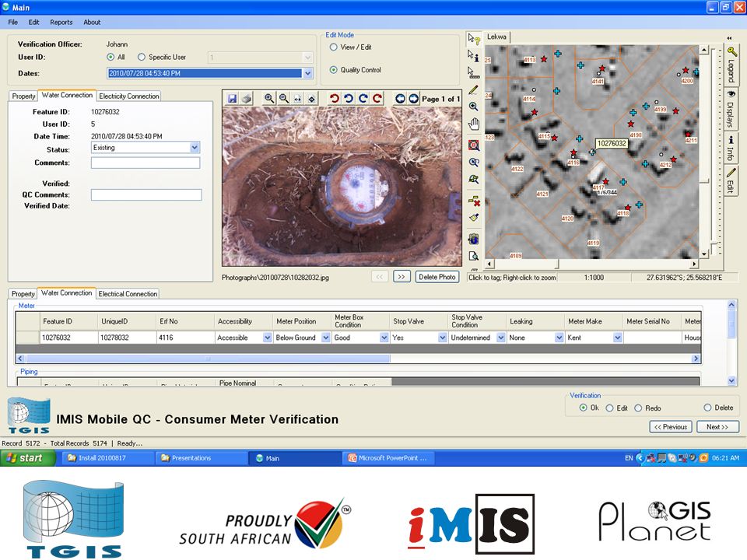Open the Status Existing dropdown
The image size is (747, 560).
pyautogui.click(x=195, y=148)
